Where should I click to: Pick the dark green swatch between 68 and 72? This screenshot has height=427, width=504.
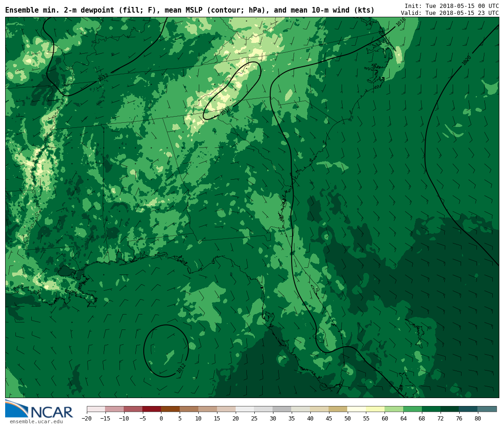click(431, 409)
